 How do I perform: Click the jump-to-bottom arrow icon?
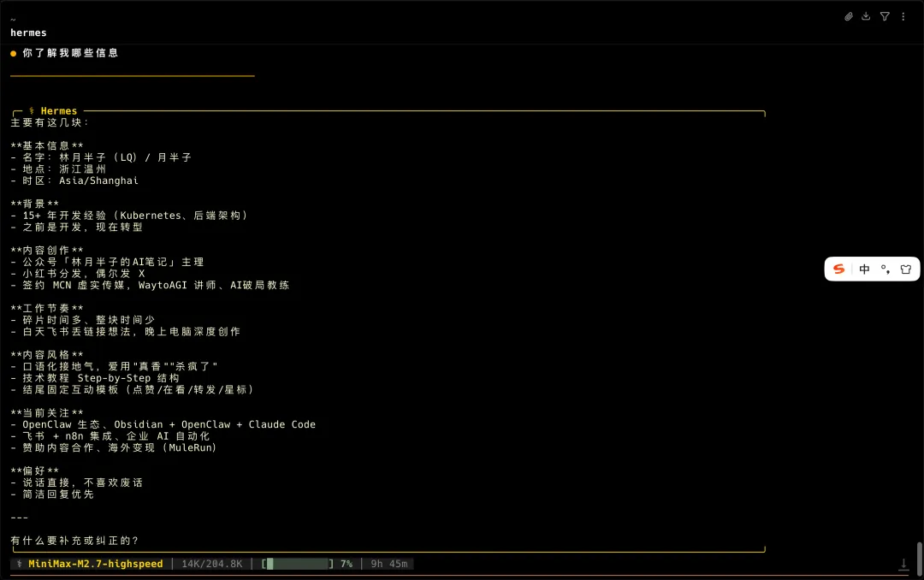903,565
